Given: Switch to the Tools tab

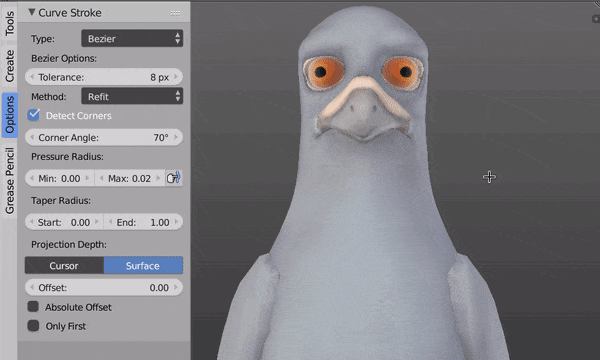Looking at the screenshot, I should point(9,23).
